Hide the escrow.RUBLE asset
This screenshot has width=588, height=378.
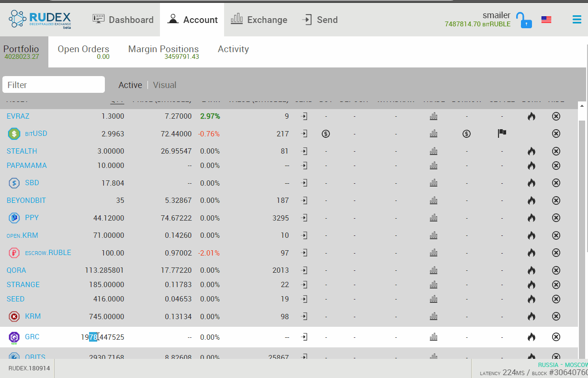[556, 253]
